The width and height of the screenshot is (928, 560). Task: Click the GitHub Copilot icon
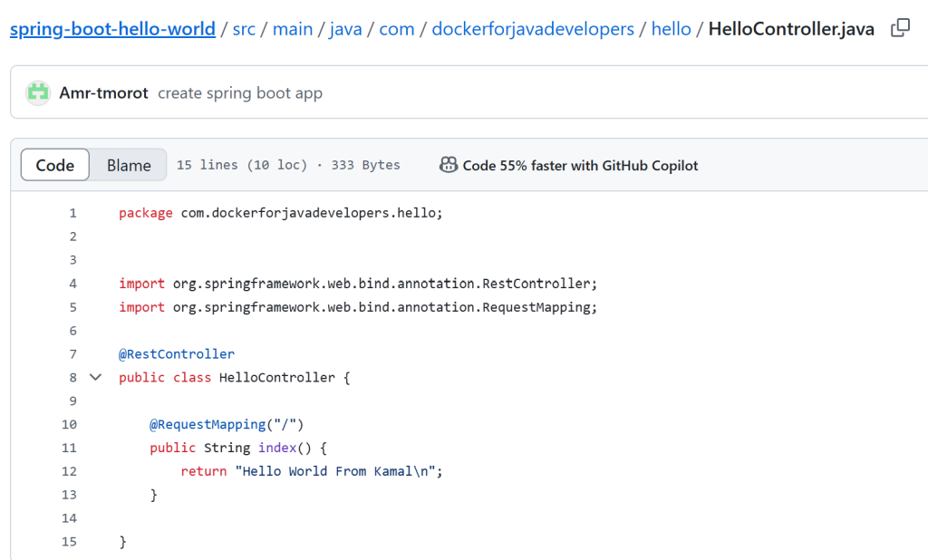coord(449,164)
